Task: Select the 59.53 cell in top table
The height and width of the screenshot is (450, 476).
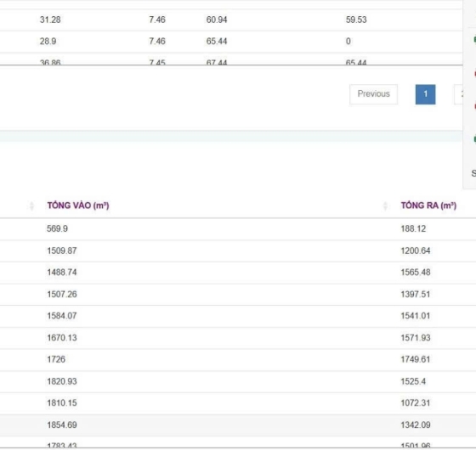Action: coord(356,20)
